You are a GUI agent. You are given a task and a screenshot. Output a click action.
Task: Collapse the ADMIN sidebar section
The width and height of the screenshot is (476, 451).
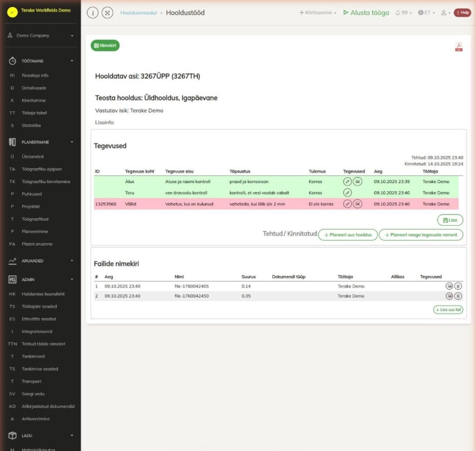click(x=40, y=279)
